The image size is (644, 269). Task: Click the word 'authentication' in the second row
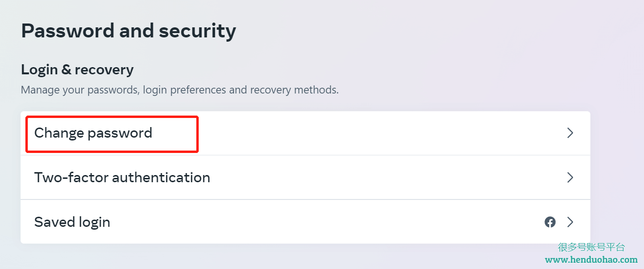coord(161,177)
